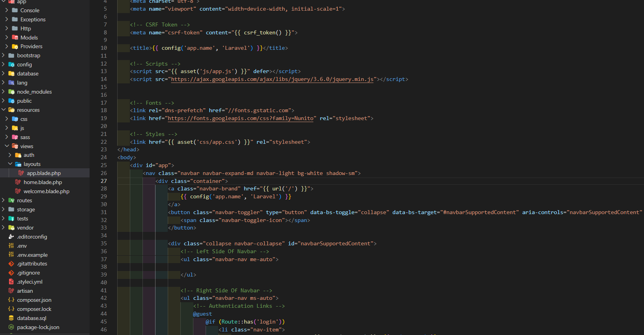Click the .gitattributes git icon
This screenshot has height=335, width=644.
coord(11,263)
